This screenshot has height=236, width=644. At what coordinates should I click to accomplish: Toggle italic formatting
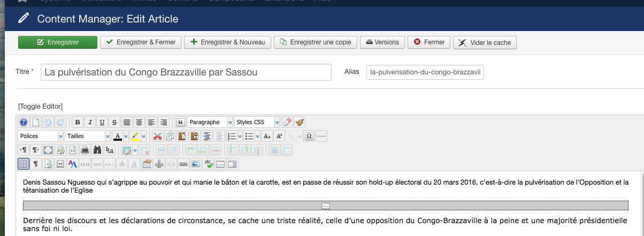click(x=90, y=122)
